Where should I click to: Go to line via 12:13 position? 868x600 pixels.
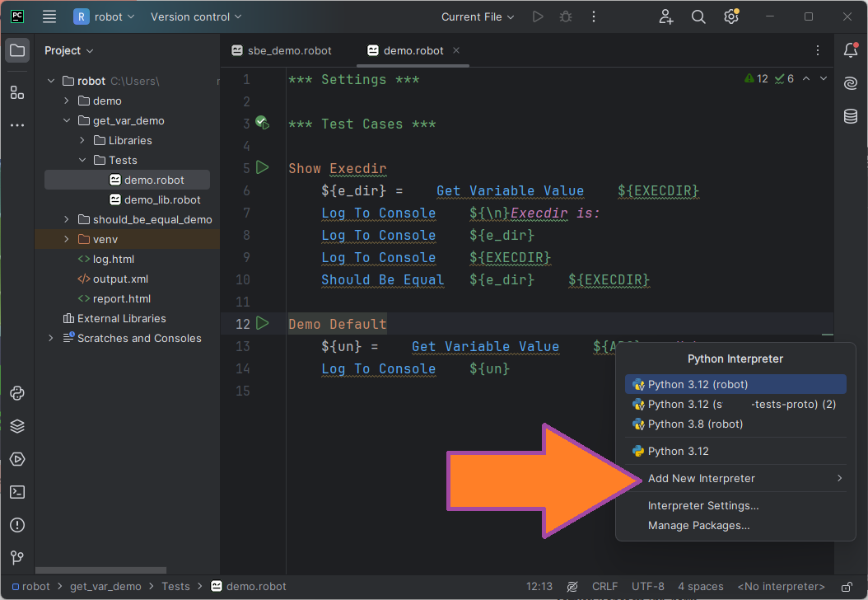pos(539,587)
